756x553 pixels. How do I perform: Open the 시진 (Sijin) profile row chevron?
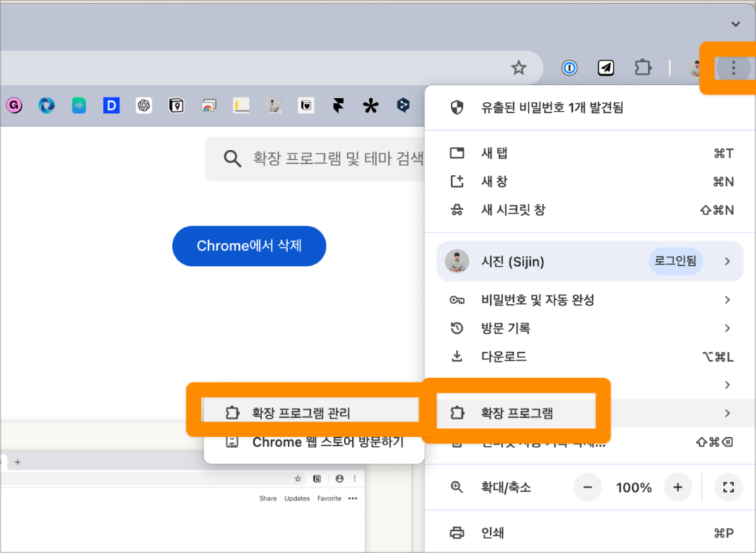click(729, 261)
